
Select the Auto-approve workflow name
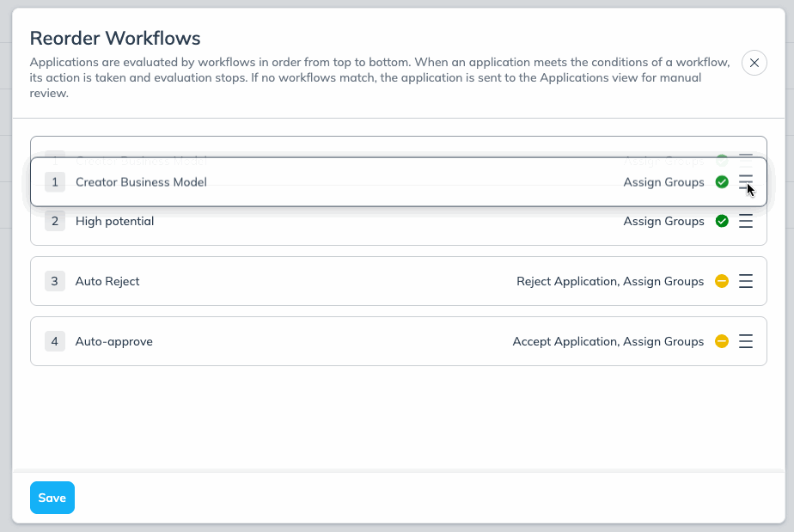coord(113,341)
